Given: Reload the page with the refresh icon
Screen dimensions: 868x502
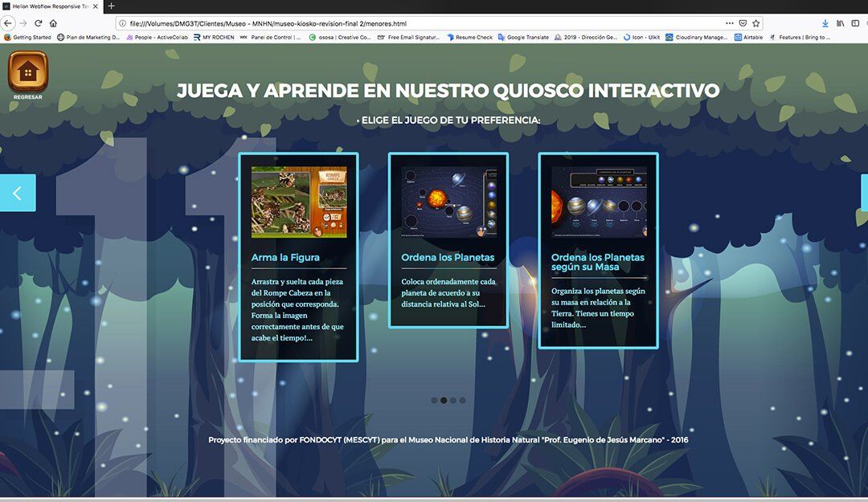Looking at the screenshot, I should 38,23.
